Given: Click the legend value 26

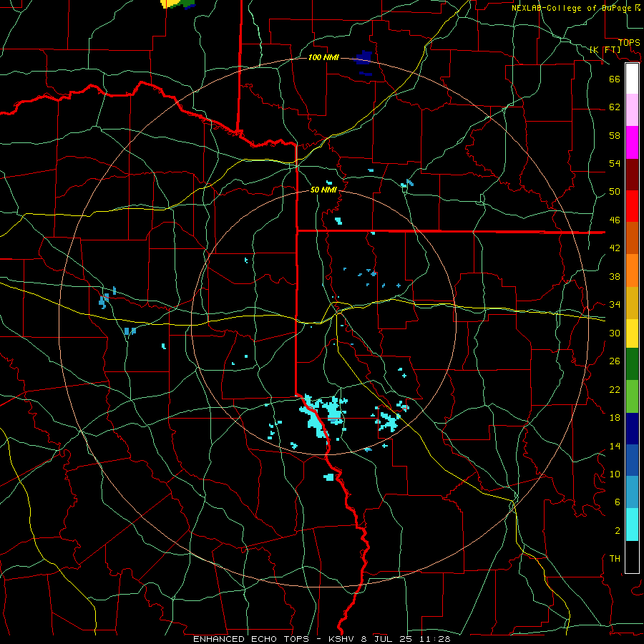Looking at the screenshot, I should pos(615,361).
